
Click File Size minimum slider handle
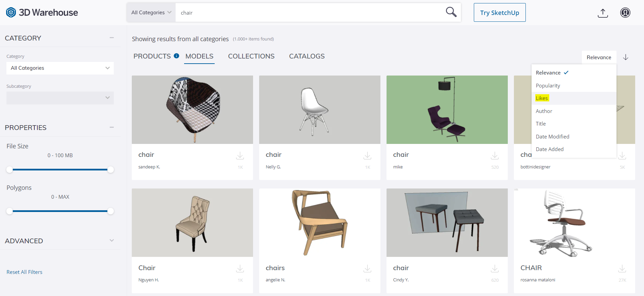pyautogui.click(x=10, y=169)
